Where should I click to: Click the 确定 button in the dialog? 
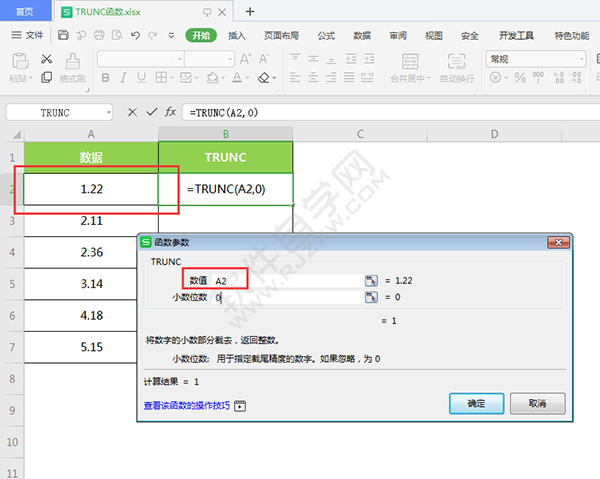[x=476, y=403]
